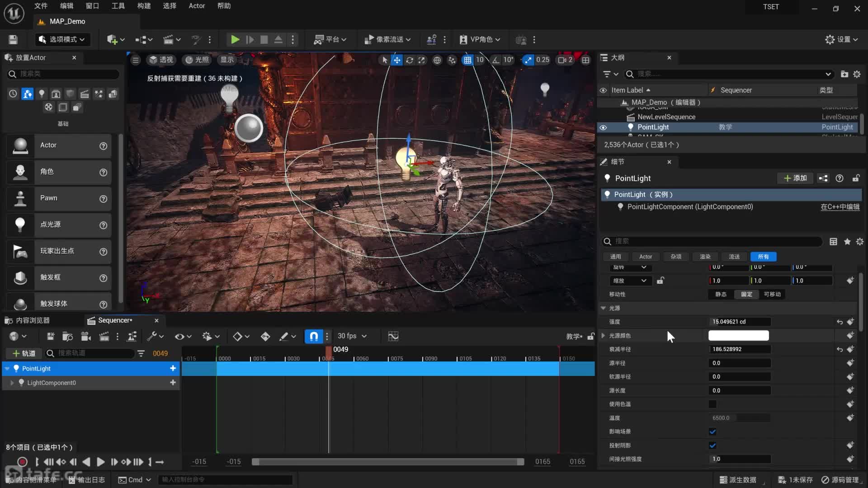Open the 文件 menu
This screenshot has width=868, height=488.
click(x=41, y=6)
